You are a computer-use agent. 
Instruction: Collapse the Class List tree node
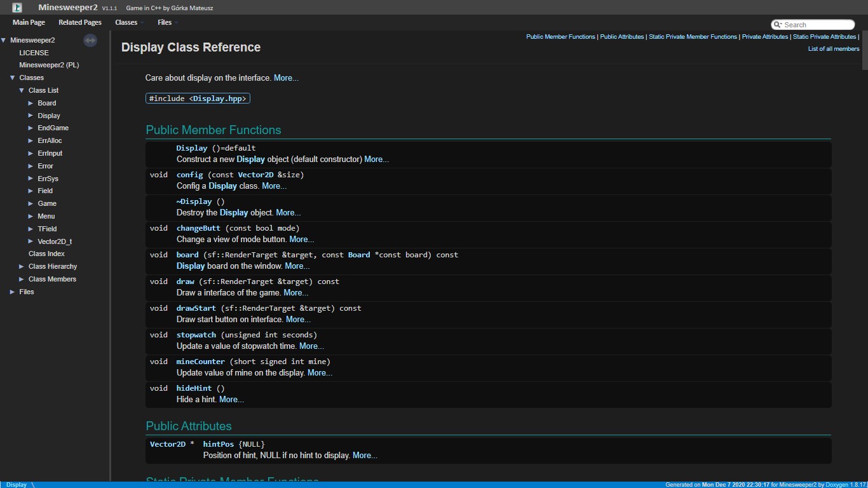(x=22, y=90)
